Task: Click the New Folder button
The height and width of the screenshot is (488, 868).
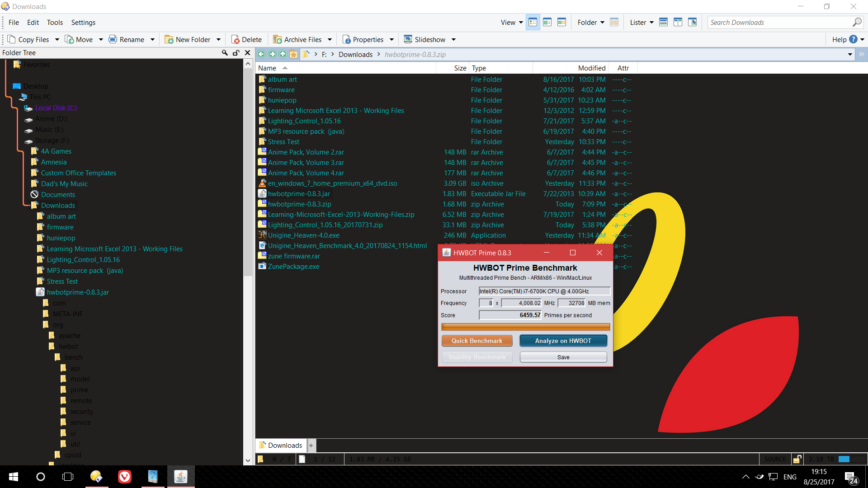Action: [x=188, y=40]
